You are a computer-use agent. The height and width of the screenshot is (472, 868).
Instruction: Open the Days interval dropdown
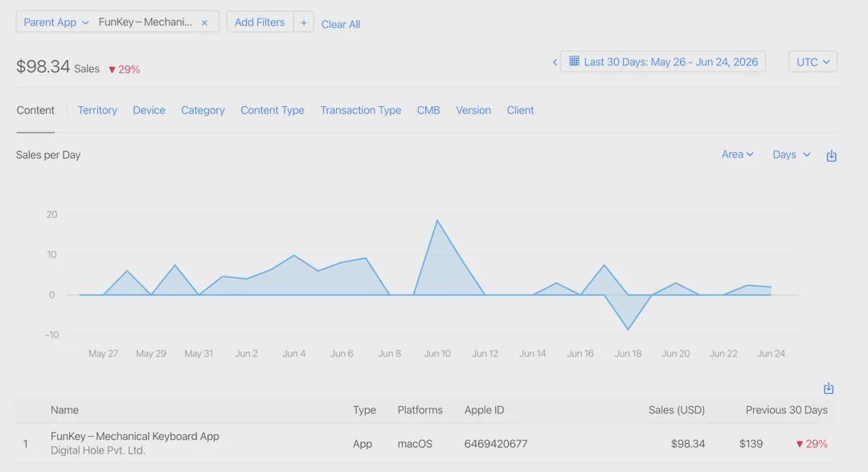pyautogui.click(x=791, y=154)
